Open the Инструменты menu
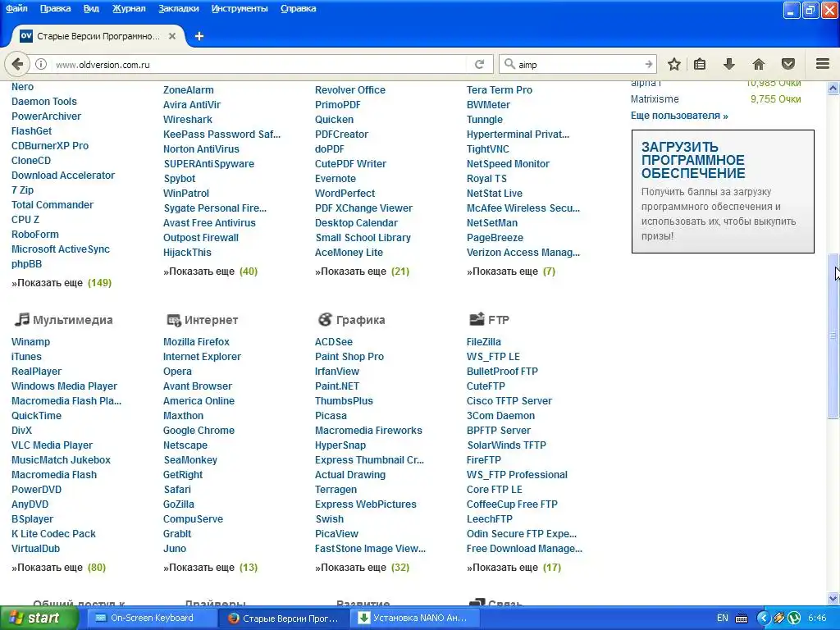Screen dimensions: 840x630 coord(240,8)
